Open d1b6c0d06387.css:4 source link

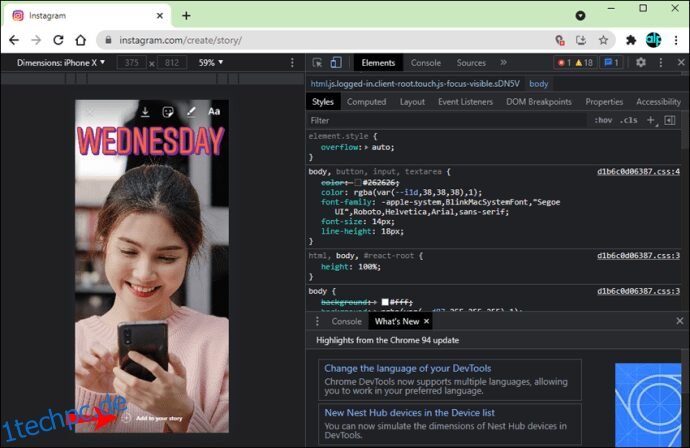point(638,172)
